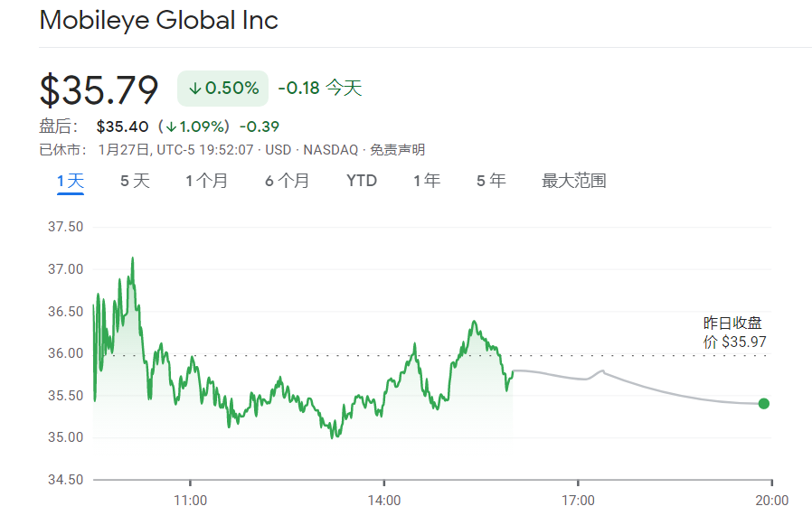View the 5年 price history tab
The width and height of the screenshot is (812, 525).
tap(491, 181)
